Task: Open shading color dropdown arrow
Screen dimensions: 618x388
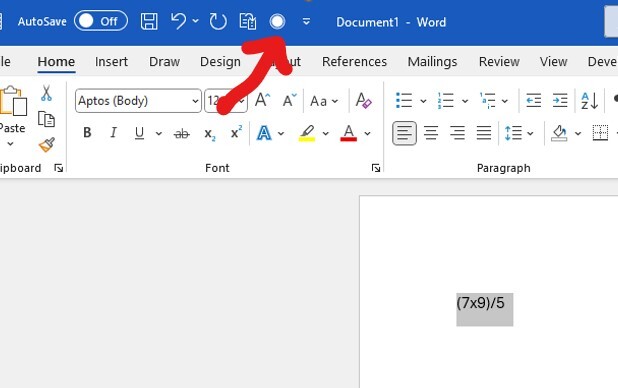Action: (x=578, y=134)
